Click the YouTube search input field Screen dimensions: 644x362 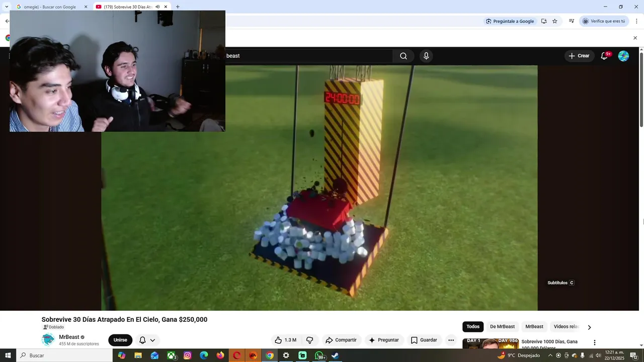pyautogui.click(x=309, y=56)
